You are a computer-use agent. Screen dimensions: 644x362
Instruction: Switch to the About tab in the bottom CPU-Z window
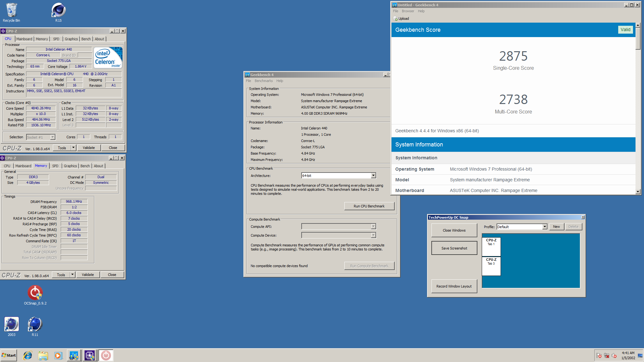click(98, 166)
